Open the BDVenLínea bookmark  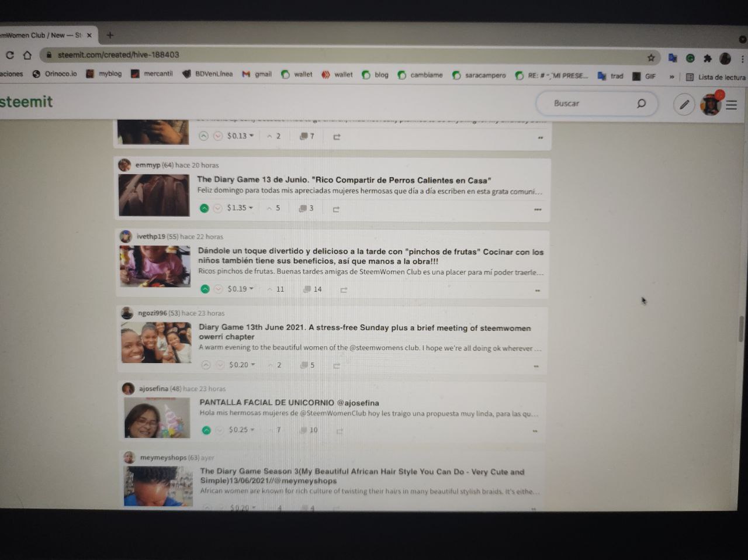click(x=207, y=74)
